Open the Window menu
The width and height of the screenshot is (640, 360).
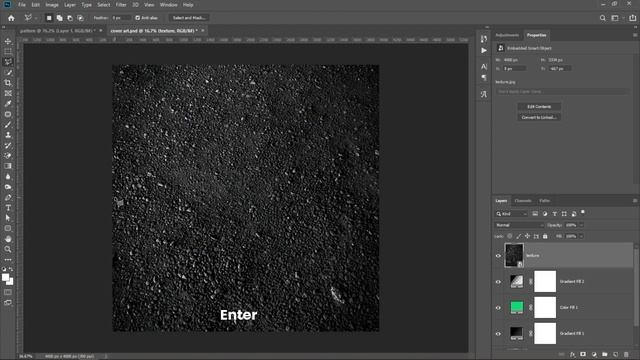pyautogui.click(x=169, y=5)
